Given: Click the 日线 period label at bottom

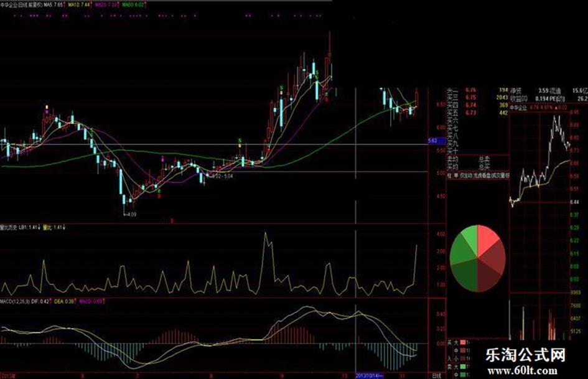Looking at the screenshot, I should pyautogui.click(x=437, y=376).
